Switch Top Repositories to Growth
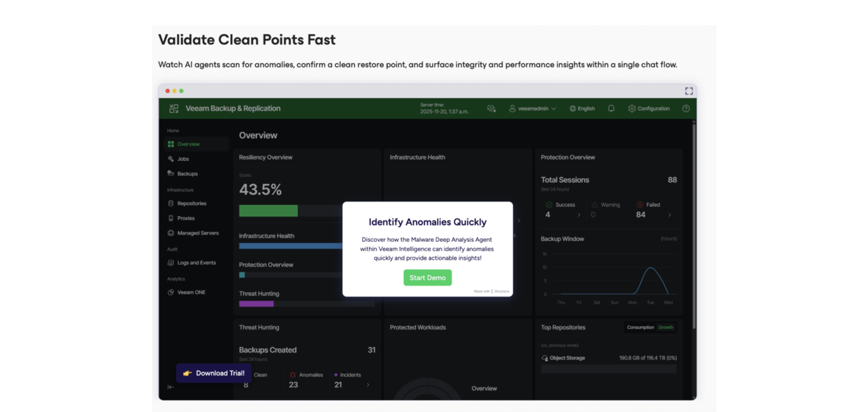868x412 pixels. tap(666, 327)
